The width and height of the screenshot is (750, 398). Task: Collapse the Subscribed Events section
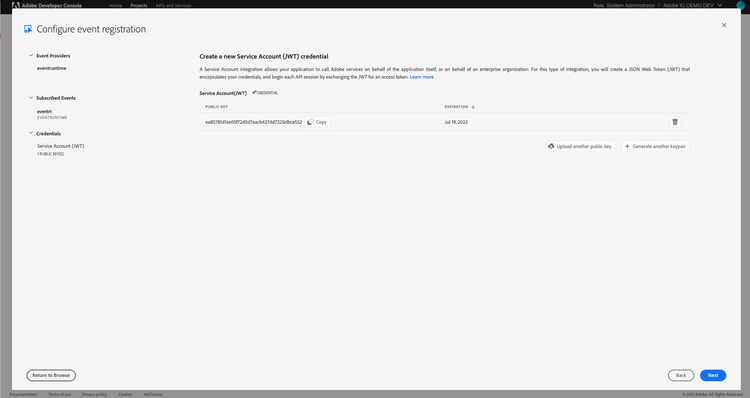click(x=31, y=98)
